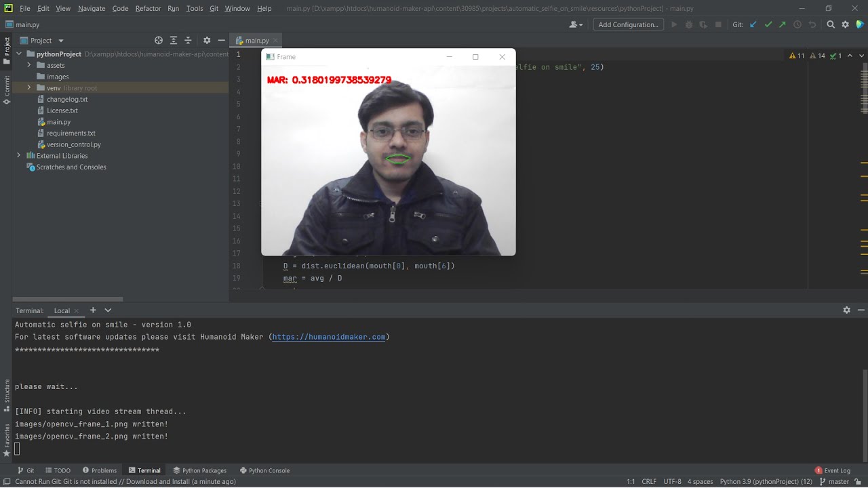
Task: Open the Structure tool window sidebar
Action: [x=7, y=395]
